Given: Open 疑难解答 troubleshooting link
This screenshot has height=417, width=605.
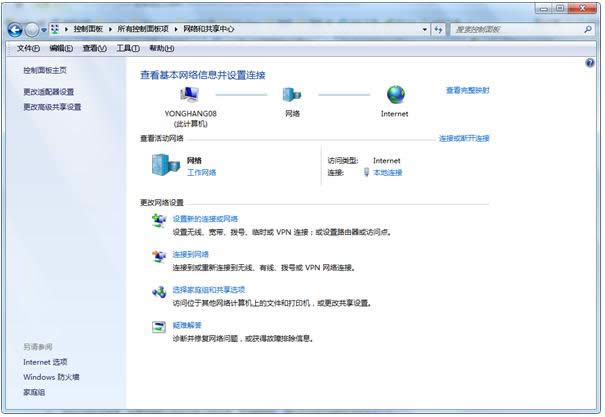Looking at the screenshot, I should tap(187, 325).
